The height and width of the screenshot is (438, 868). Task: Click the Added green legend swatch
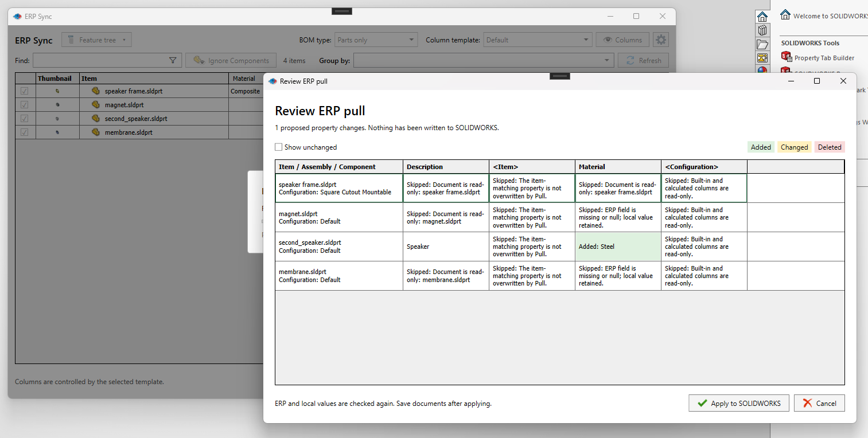click(761, 147)
